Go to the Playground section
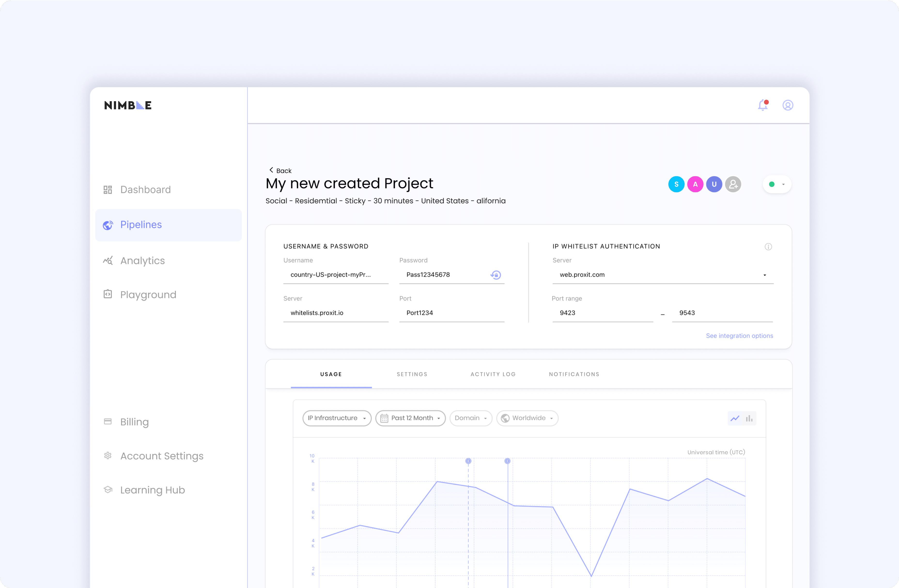The height and width of the screenshot is (588, 899). (x=148, y=295)
